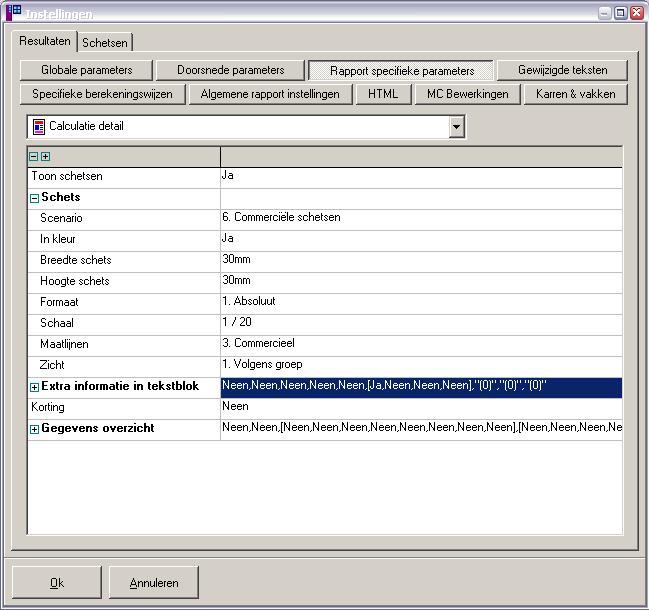Click the Korting row label
The width and height of the screenshot is (649, 610).
(x=48, y=407)
